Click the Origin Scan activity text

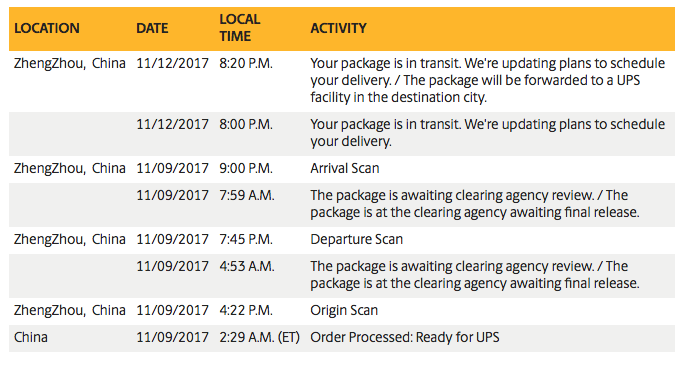click(x=344, y=311)
